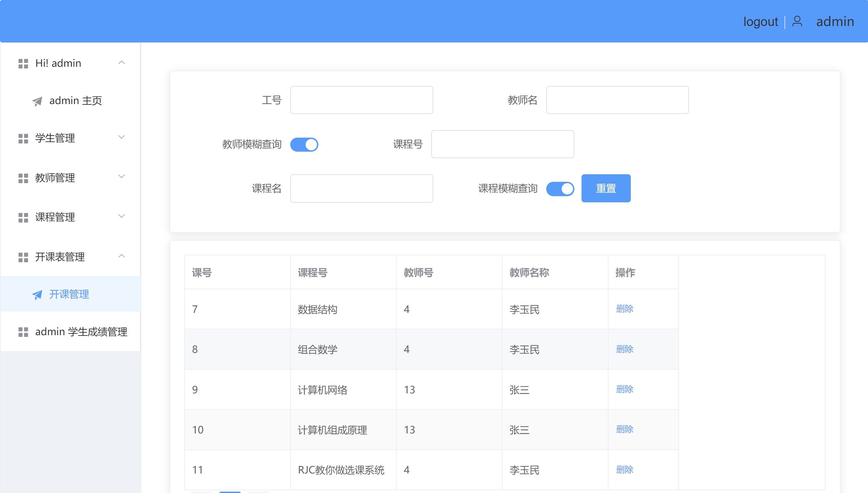Click paper plane icon beside admin 主页
Screen dimensions: 868x493
37,101
